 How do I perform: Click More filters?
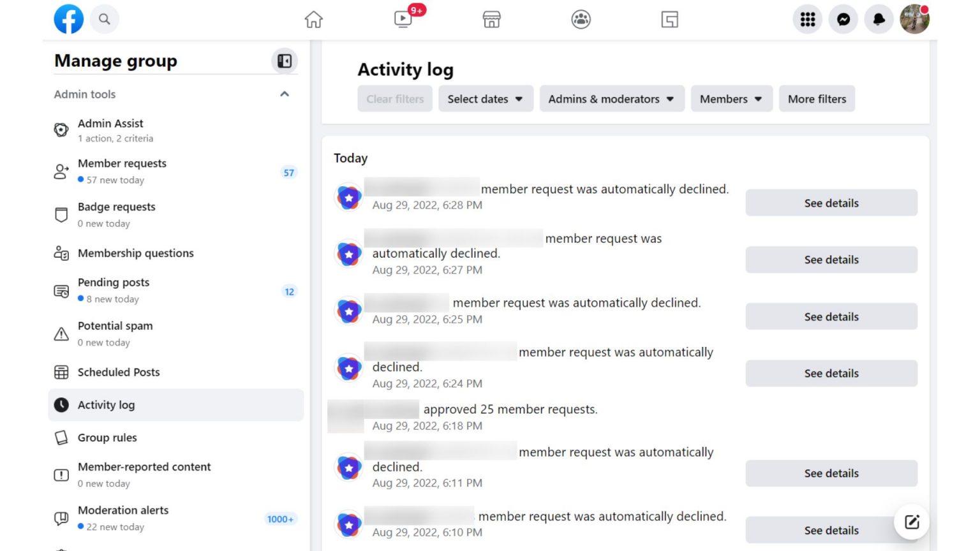[817, 99]
